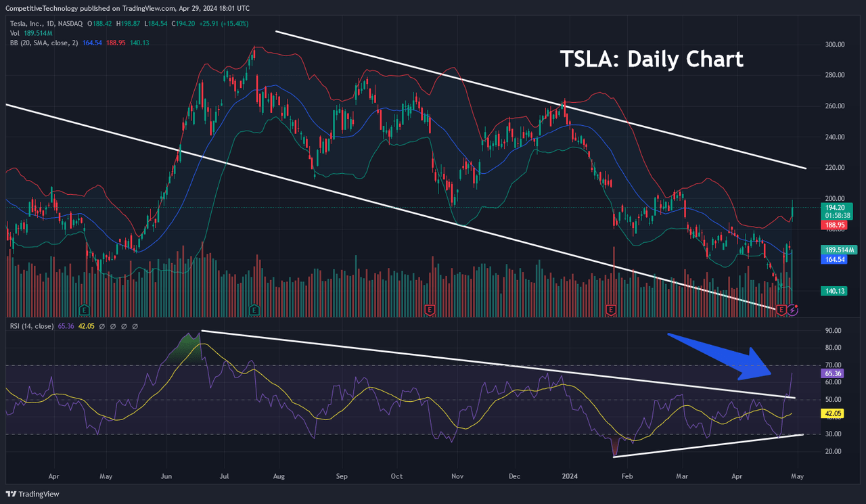The width and height of the screenshot is (866, 504).
Task: Click the red 188.95 price axis label
Action: point(835,224)
